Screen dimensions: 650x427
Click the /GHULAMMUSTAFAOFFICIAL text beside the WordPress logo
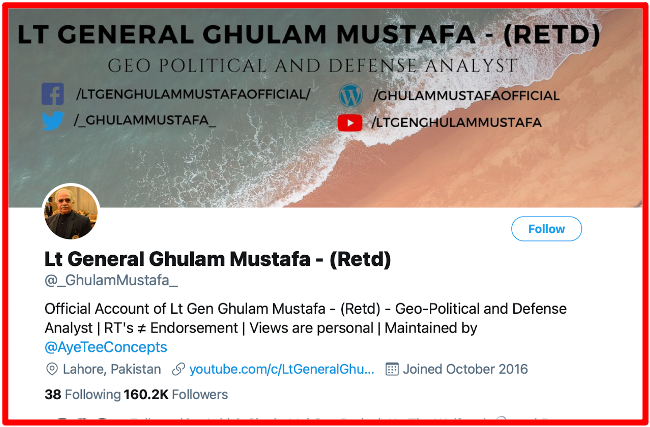point(466,96)
